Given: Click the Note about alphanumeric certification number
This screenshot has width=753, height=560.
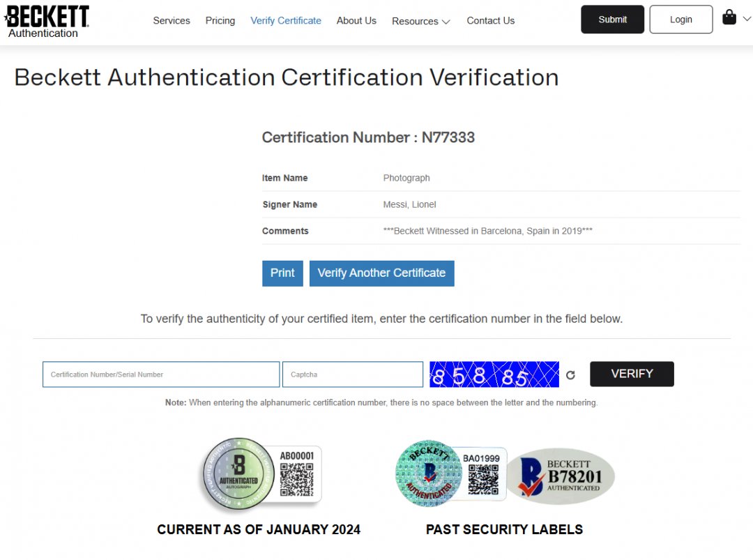Looking at the screenshot, I should [381, 402].
